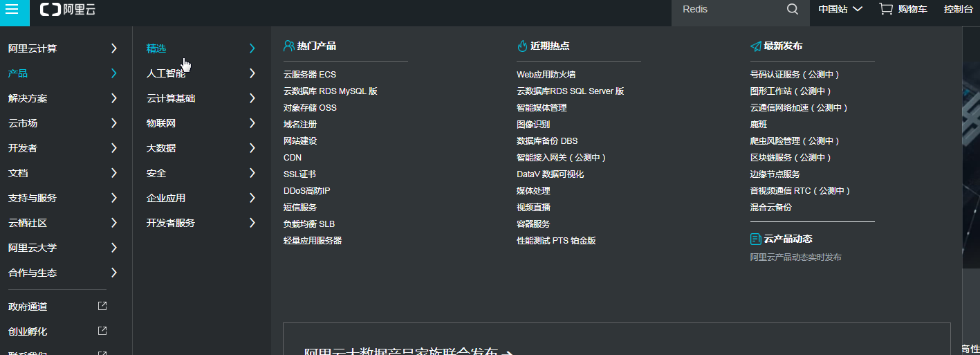Open 图像识别 link
Image resolution: width=980 pixels, height=355 pixels.
point(533,125)
